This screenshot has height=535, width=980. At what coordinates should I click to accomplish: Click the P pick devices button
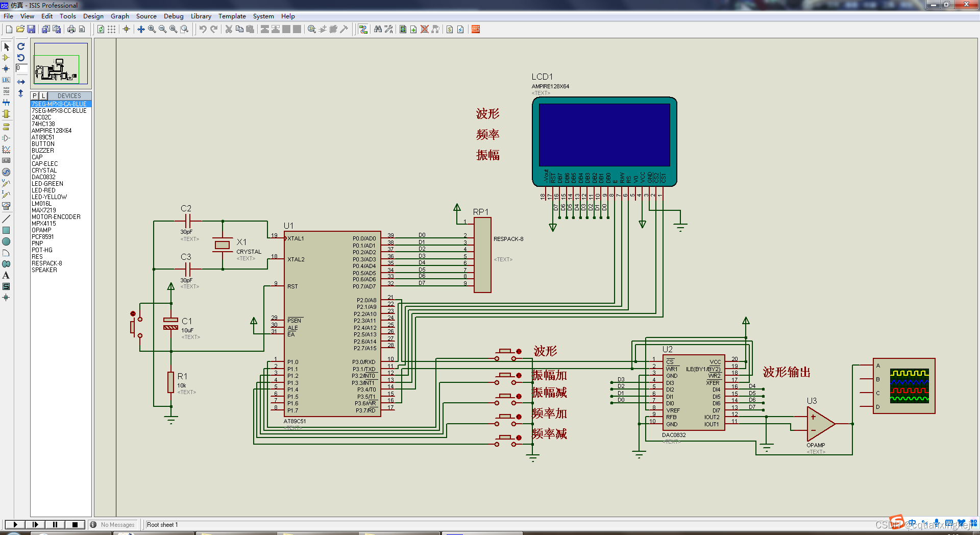(35, 96)
